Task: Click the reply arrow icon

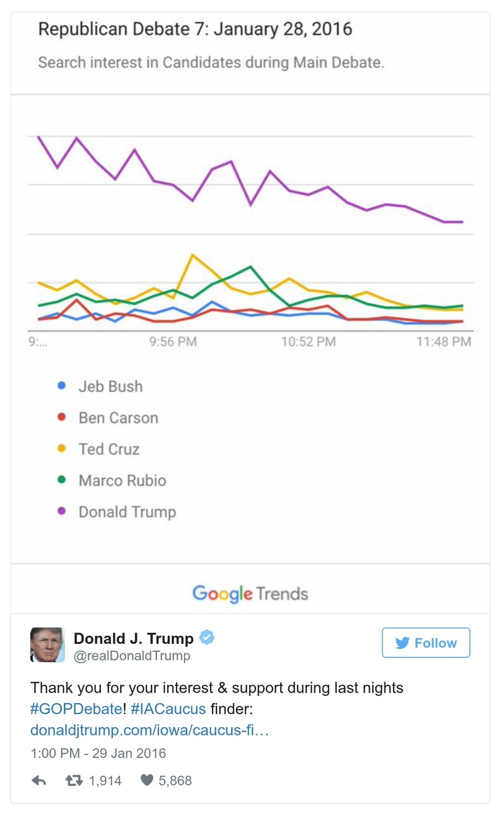Action: pos(40,781)
